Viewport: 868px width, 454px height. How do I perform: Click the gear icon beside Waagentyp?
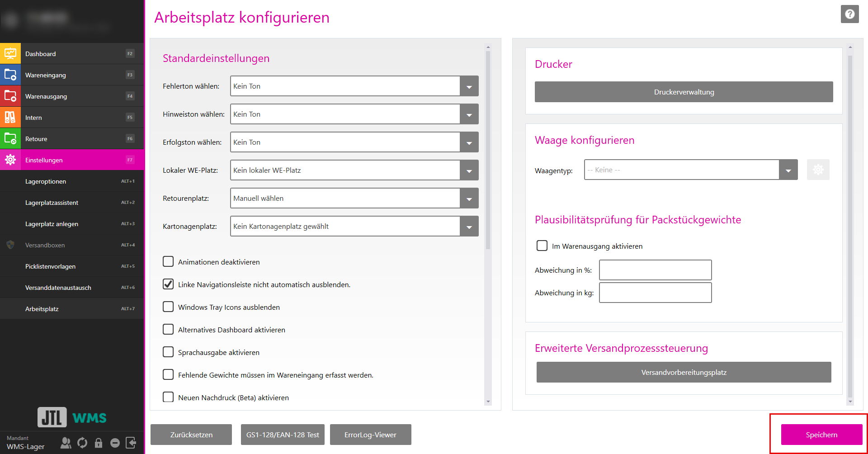[818, 170]
